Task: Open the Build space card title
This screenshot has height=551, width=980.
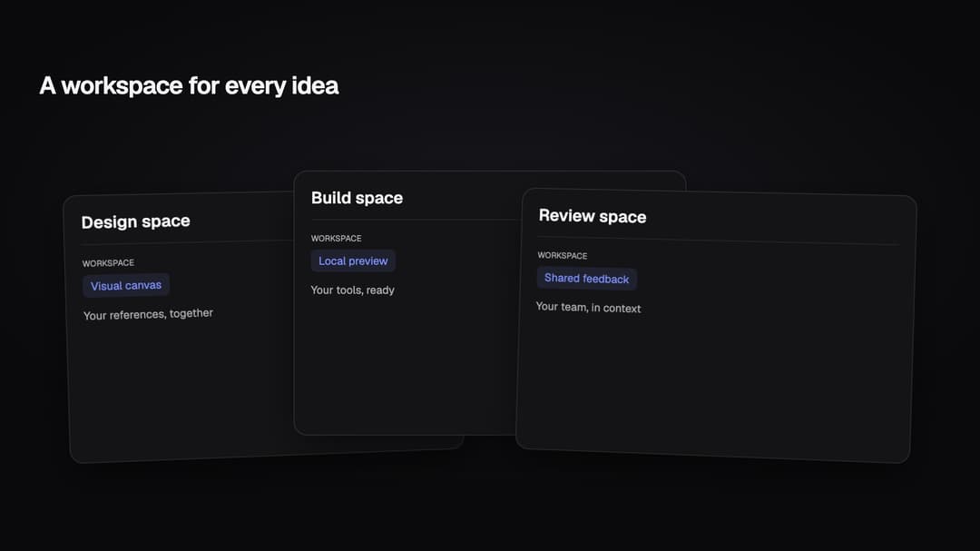Action: point(357,198)
